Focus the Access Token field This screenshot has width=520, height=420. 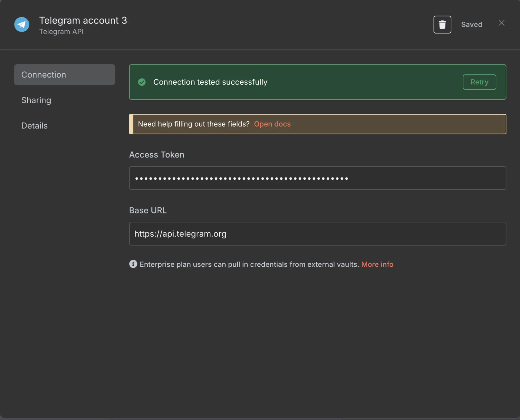click(317, 178)
